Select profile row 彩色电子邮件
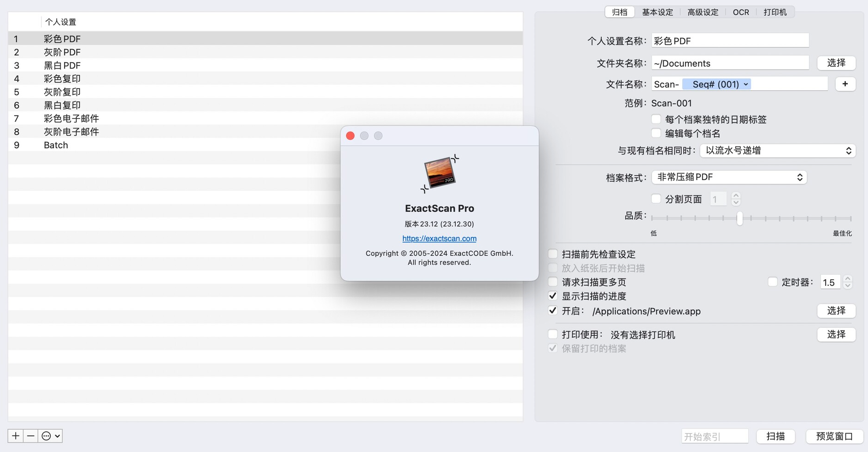The width and height of the screenshot is (868, 452). 265,118
